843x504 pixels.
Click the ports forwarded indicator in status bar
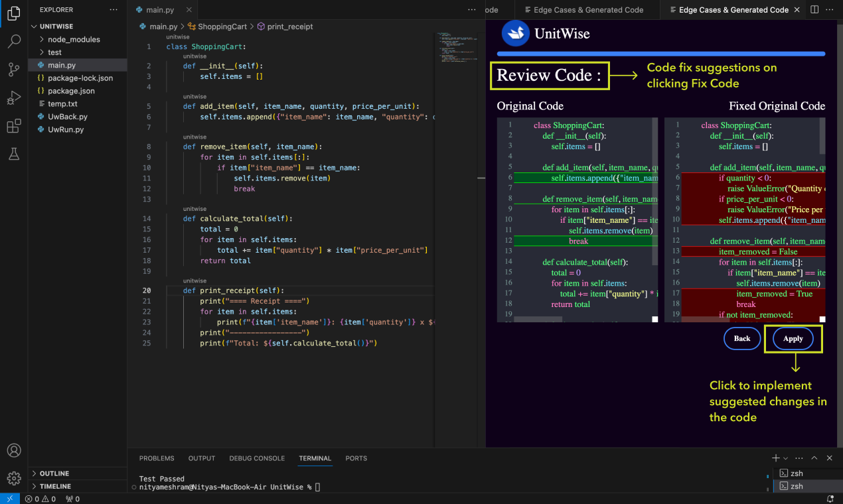point(72,499)
